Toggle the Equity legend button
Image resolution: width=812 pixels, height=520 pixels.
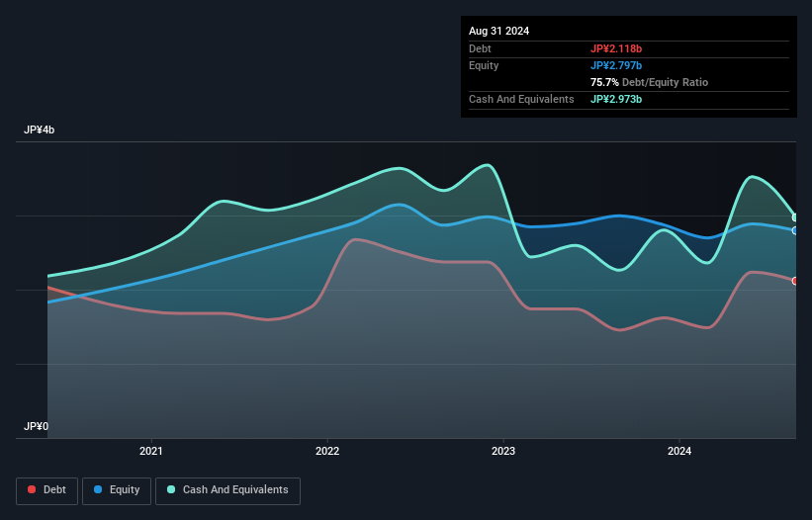117,490
